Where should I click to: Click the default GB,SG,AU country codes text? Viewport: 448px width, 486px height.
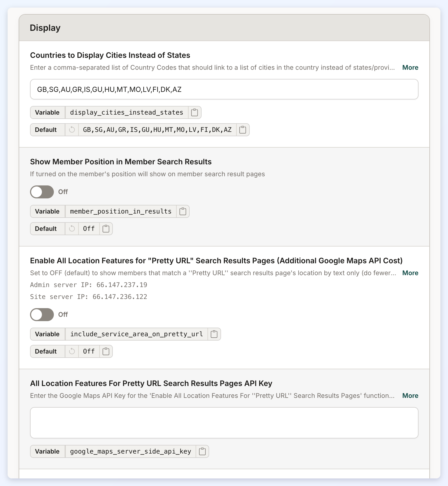[157, 130]
